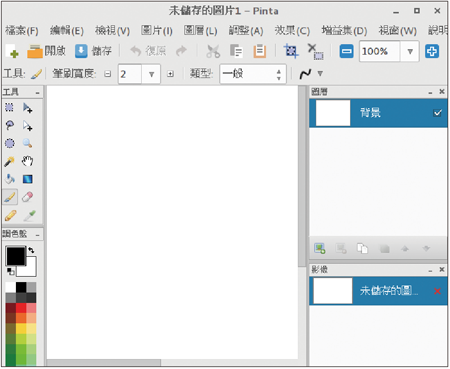Crop to selection icon in toolbar

point(291,51)
